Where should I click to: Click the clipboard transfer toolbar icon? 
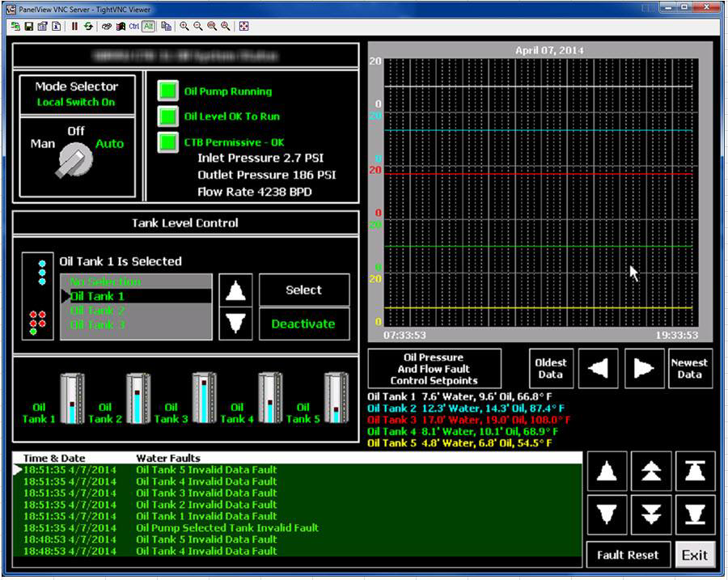point(167,26)
